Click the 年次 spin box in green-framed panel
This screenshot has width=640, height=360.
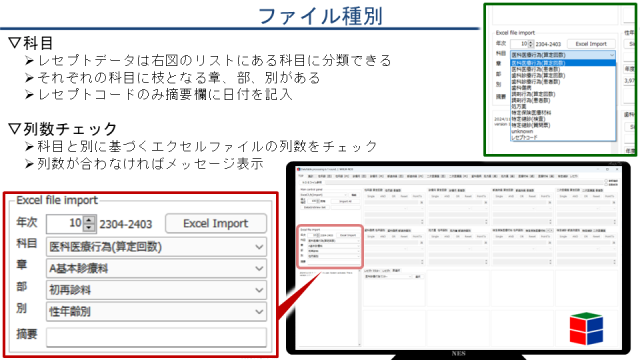click(x=521, y=44)
